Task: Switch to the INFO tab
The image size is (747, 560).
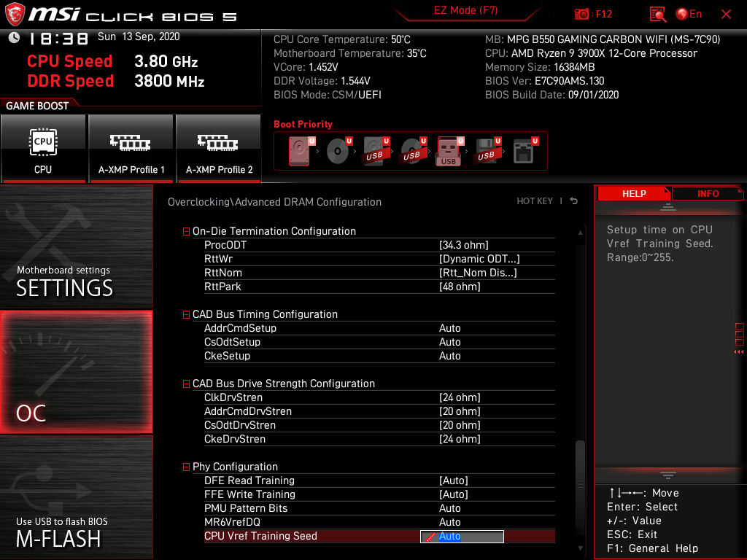Action: (x=708, y=194)
